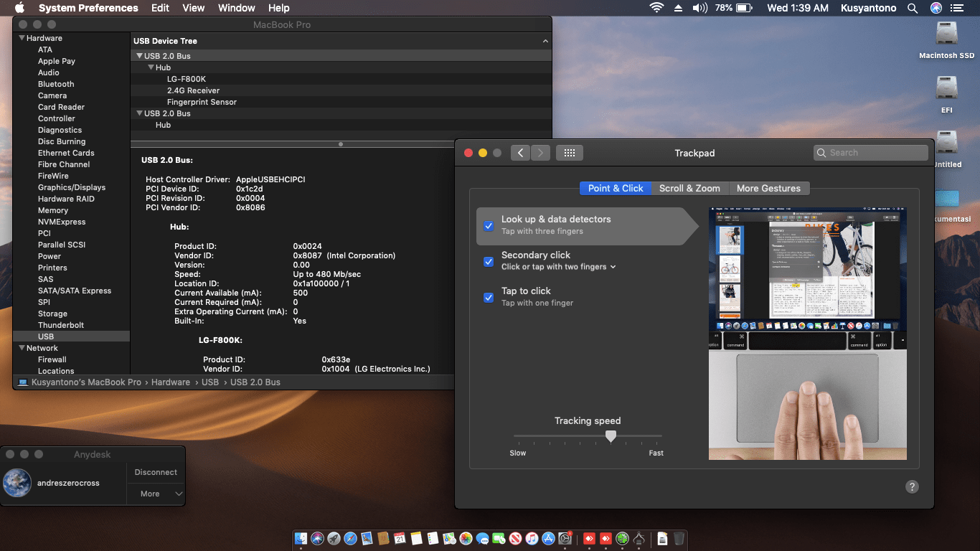Open Trackpad help with question mark button
This screenshot has width=980, height=551.
tap(912, 486)
